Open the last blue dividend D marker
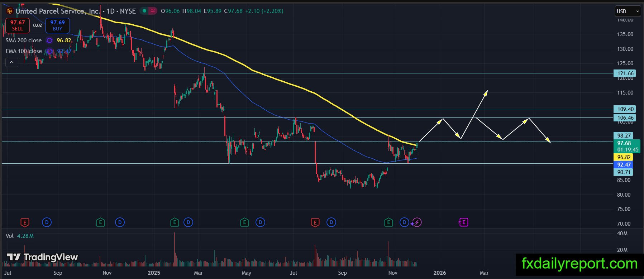The height and width of the screenshot is (279, 644). (404, 222)
